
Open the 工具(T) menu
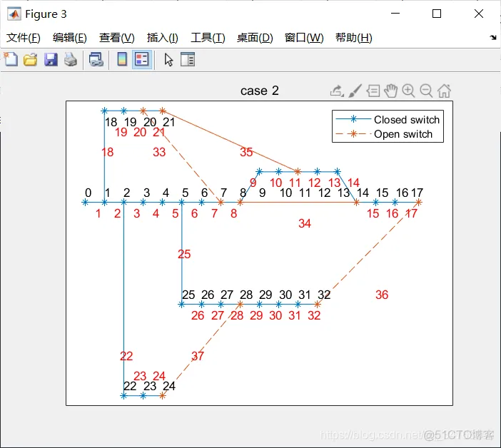[208, 38]
